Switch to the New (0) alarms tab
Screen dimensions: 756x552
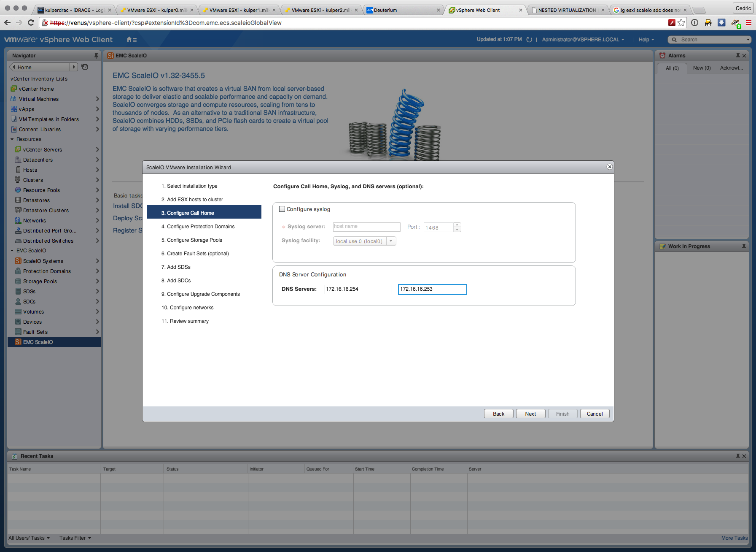pos(702,68)
